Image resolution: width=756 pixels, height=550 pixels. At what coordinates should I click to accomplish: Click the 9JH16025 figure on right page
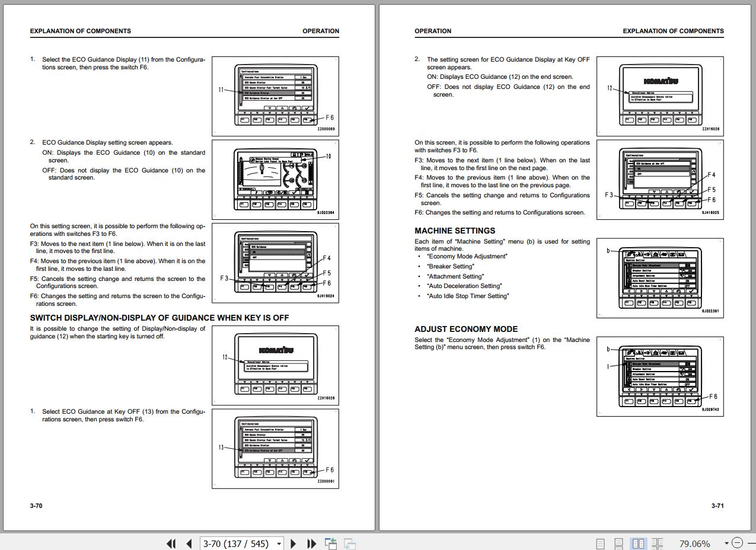660,180
